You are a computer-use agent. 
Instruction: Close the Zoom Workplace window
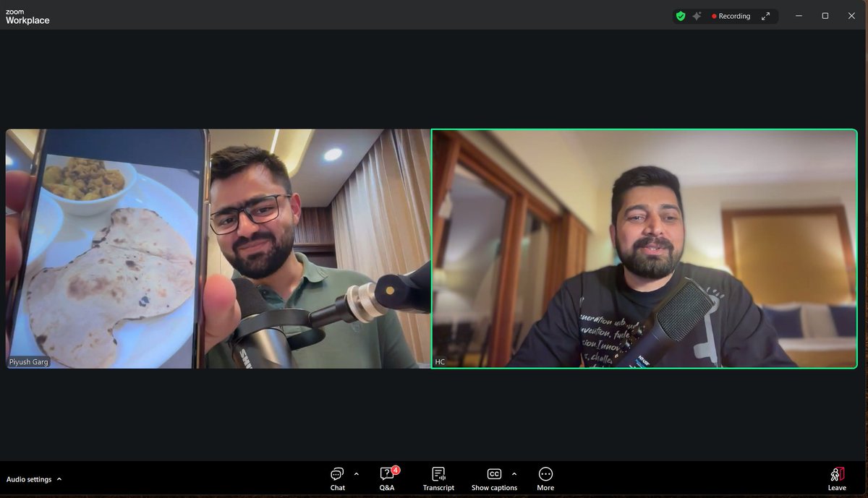pos(851,16)
